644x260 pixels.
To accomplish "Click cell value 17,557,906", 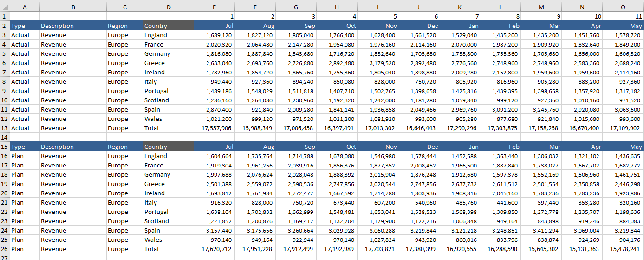I will coord(215,128).
